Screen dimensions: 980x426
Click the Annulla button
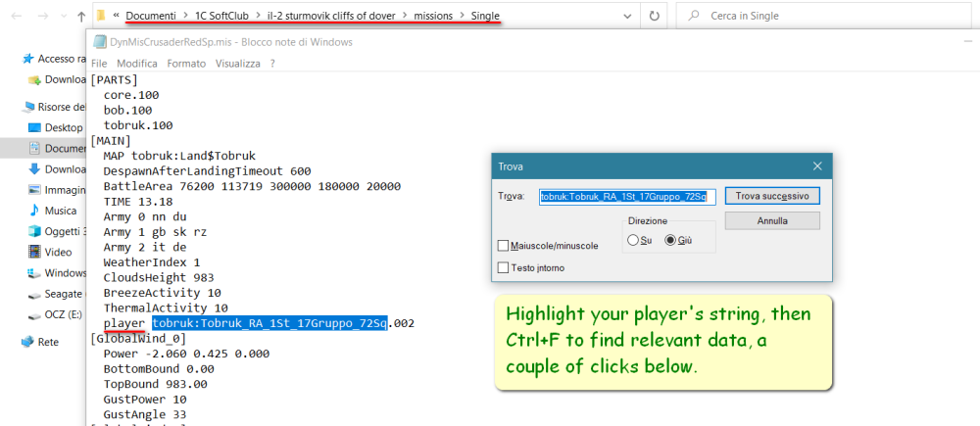pyautogui.click(x=772, y=220)
